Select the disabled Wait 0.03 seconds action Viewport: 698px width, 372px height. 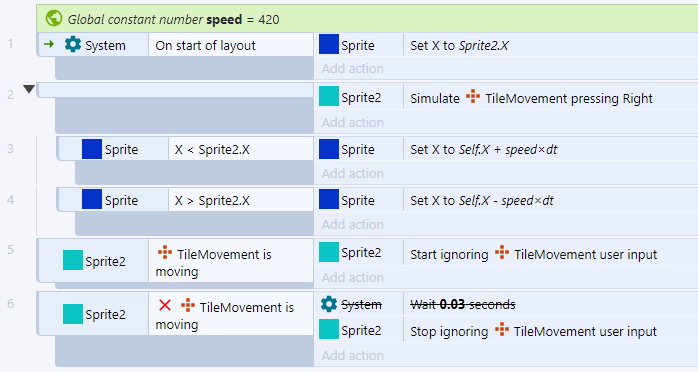(x=550, y=304)
